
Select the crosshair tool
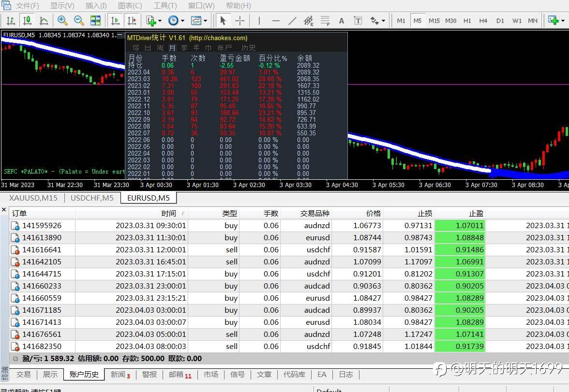click(240, 20)
